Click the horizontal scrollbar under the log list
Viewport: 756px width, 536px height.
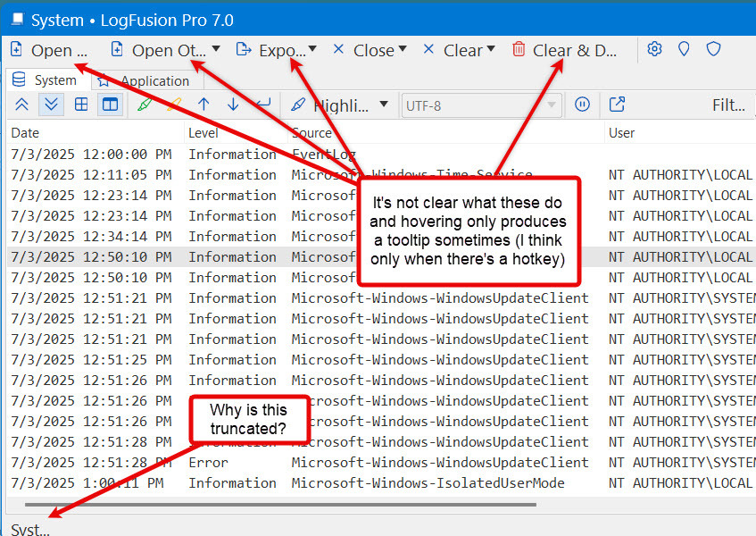[280, 505]
